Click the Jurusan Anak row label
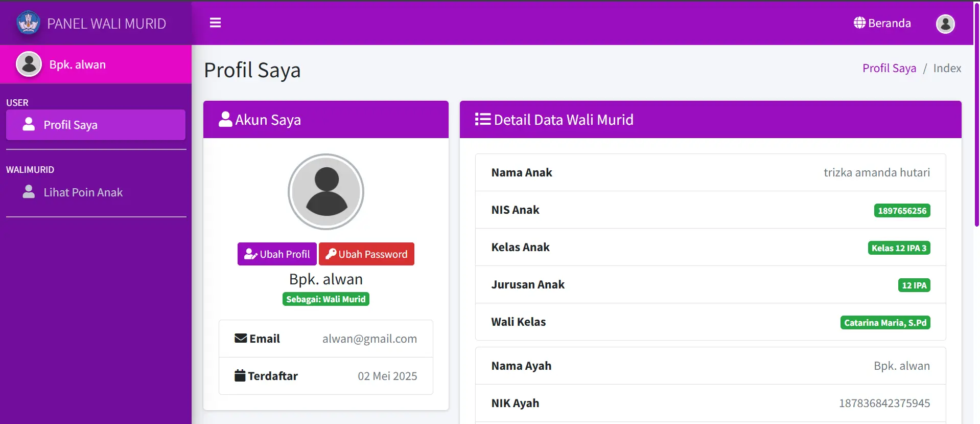Image resolution: width=980 pixels, height=424 pixels. [x=528, y=284]
